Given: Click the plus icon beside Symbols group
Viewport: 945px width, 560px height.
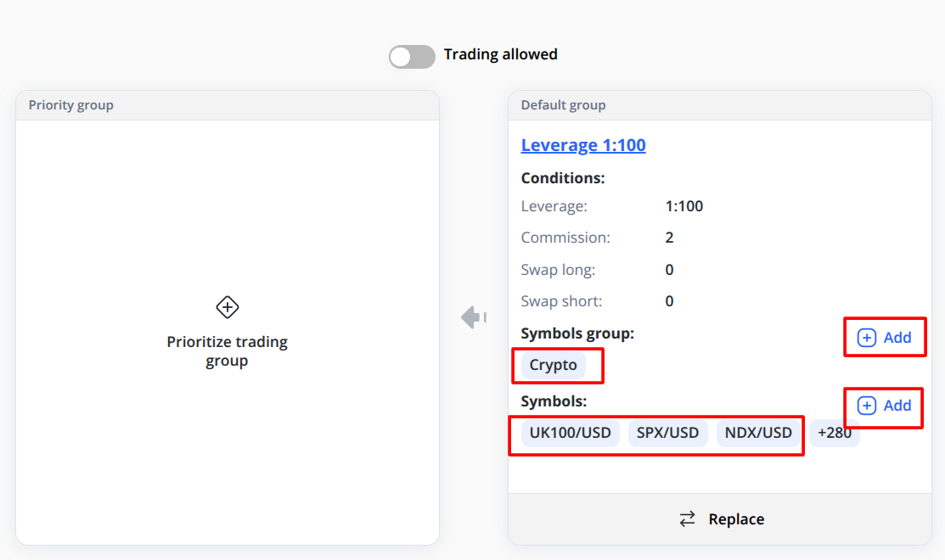Looking at the screenshot, I should (867, 338).
